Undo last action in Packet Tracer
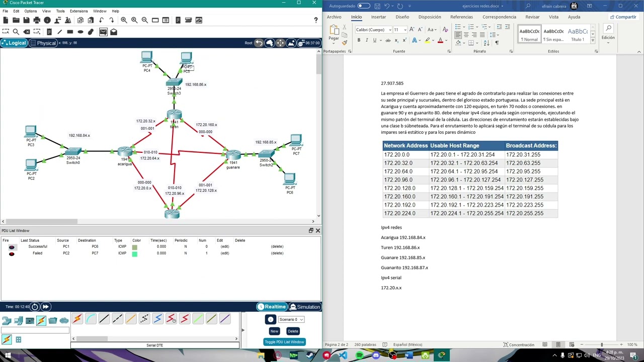Image resolution: width=644 pixels, height=362 pixels. [x=102, y=20]
